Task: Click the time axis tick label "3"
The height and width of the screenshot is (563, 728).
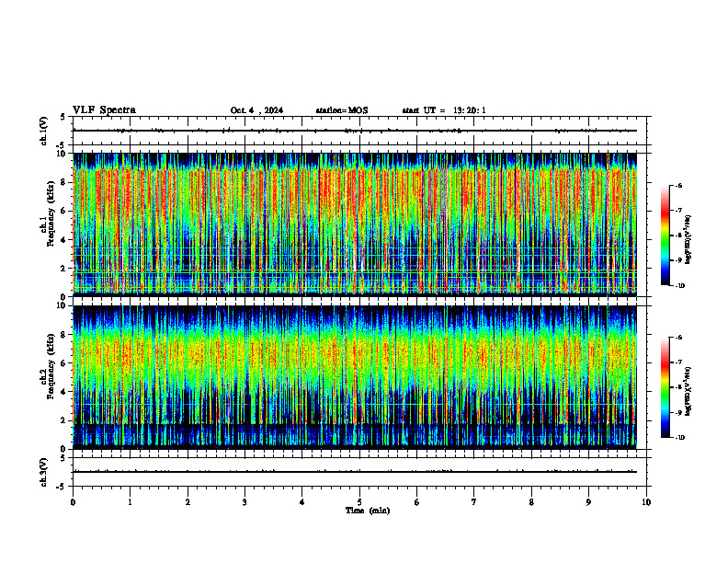Action: pyautogui.click(x=245, y=502)
